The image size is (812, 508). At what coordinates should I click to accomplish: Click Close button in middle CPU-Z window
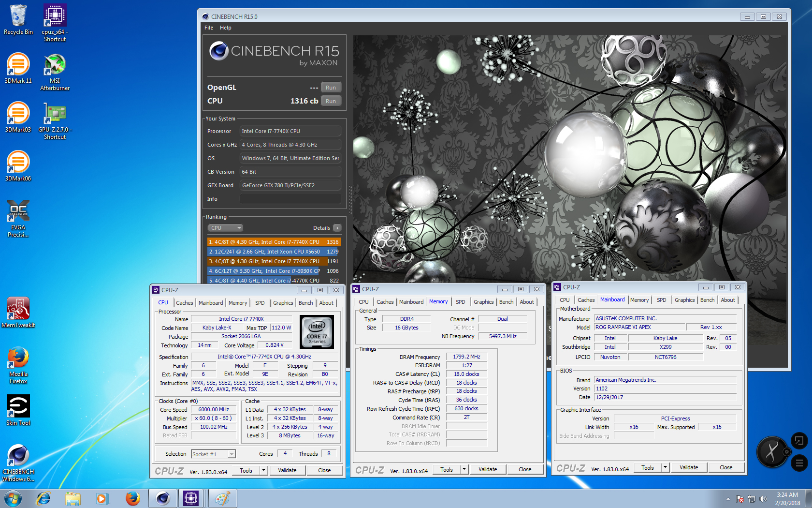click(x=525, y=469)
